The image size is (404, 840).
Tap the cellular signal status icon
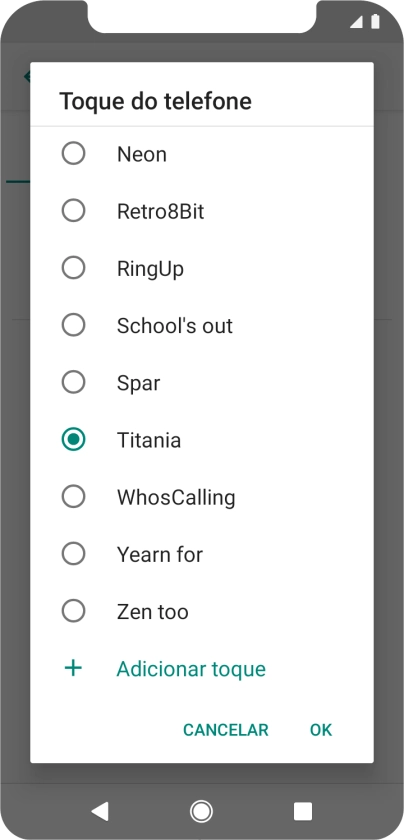(x=356, y=21)
